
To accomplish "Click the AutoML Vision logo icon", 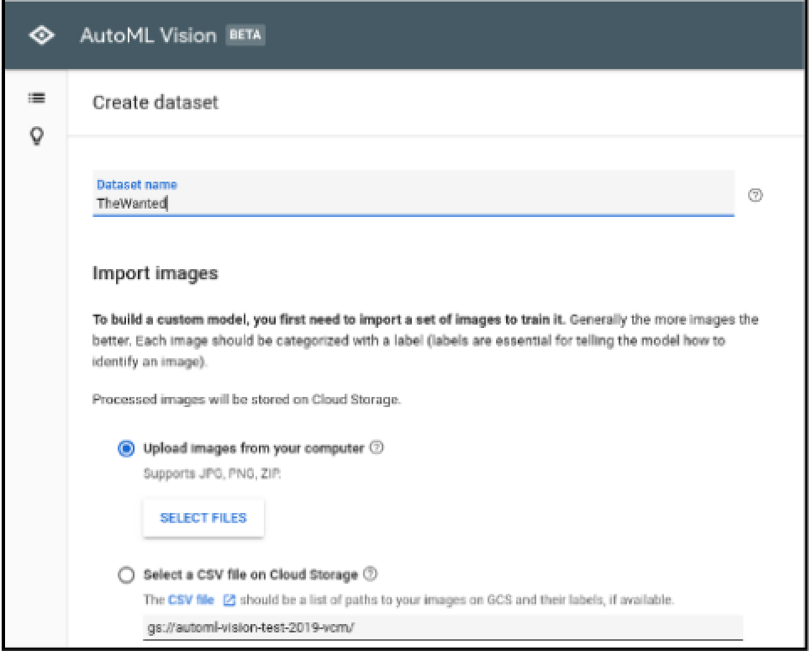I will point(42,35).
